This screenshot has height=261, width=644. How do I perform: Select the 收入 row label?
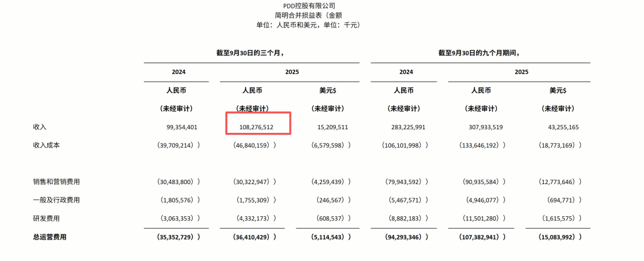pos(40,127)
